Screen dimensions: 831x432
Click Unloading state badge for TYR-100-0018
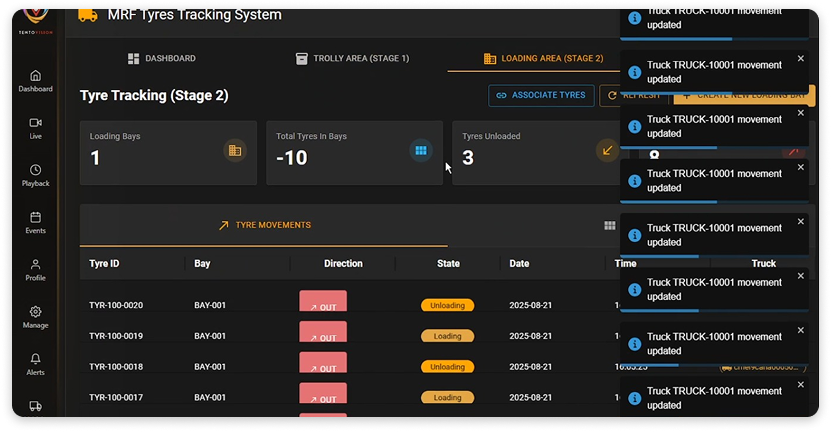tap(447, 367)
